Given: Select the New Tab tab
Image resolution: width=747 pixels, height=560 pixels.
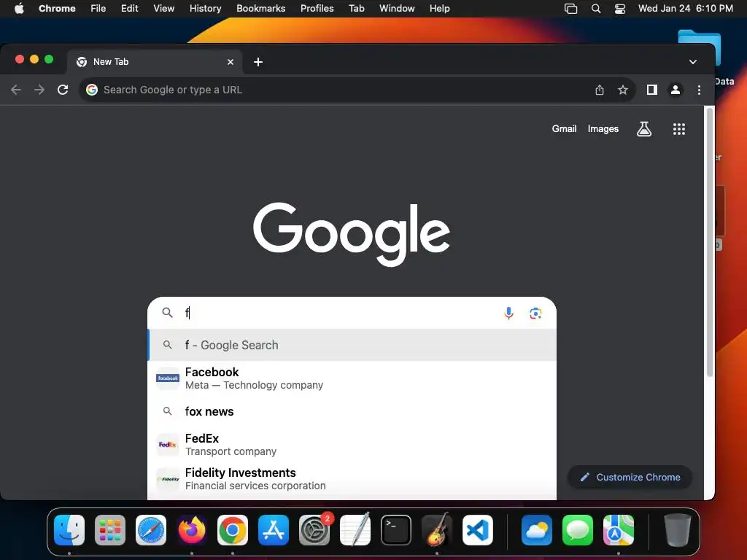Looking at the screenshot, I should click(x=155, y=62).
